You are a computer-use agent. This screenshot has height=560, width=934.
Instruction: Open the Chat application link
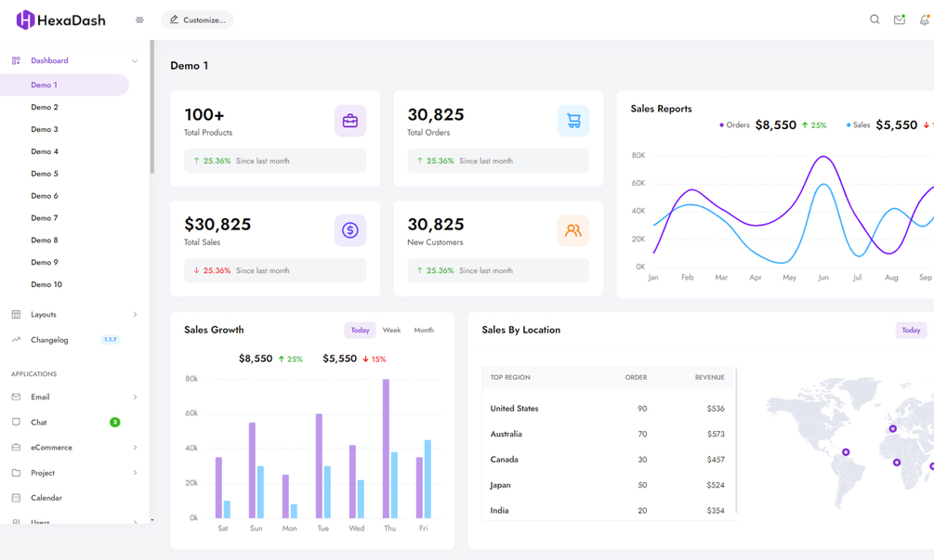(39, 422)
